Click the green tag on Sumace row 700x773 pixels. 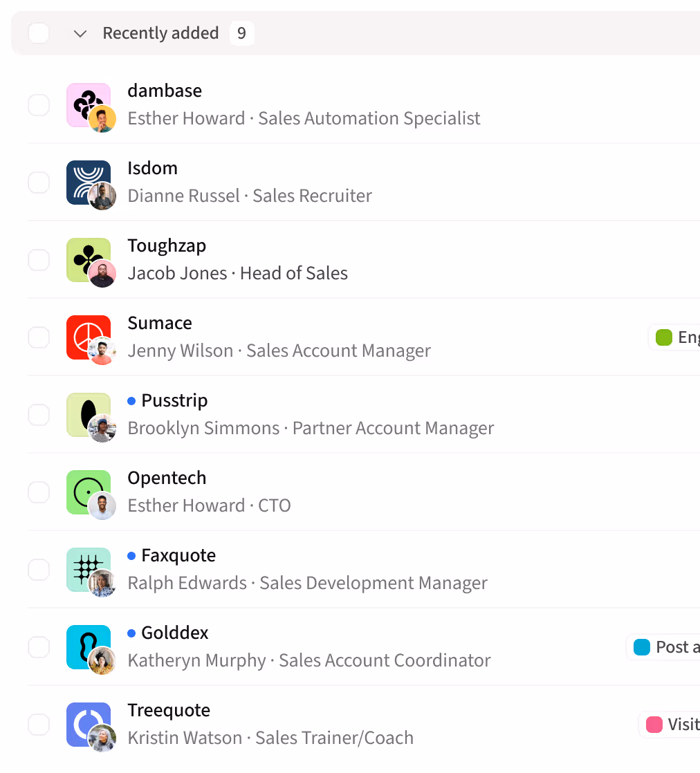click(676, 337)
